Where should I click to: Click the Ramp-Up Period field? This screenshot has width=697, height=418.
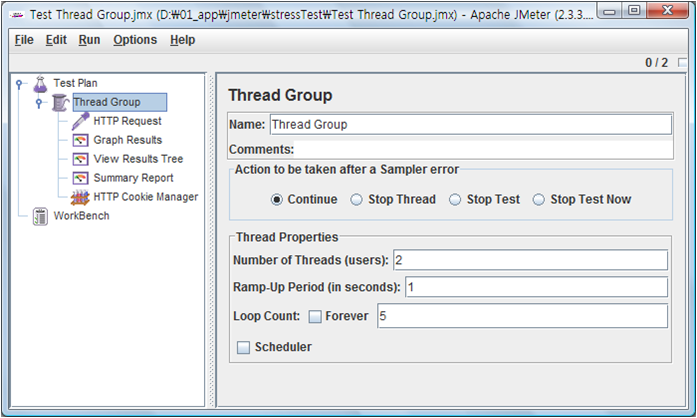(x=536, y=287)
